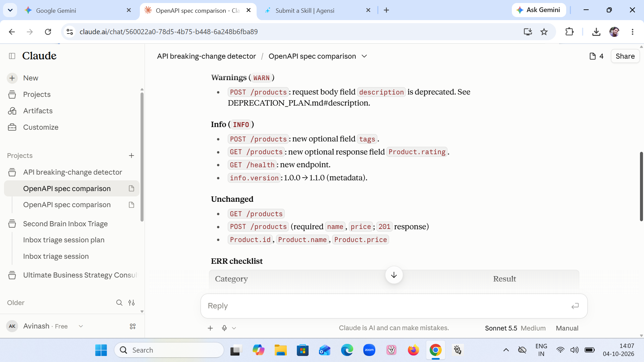The width and height of the screenshot is (644, 362).
Task: Search older chats with magnifier icon
Action: (x=119, y=303)
